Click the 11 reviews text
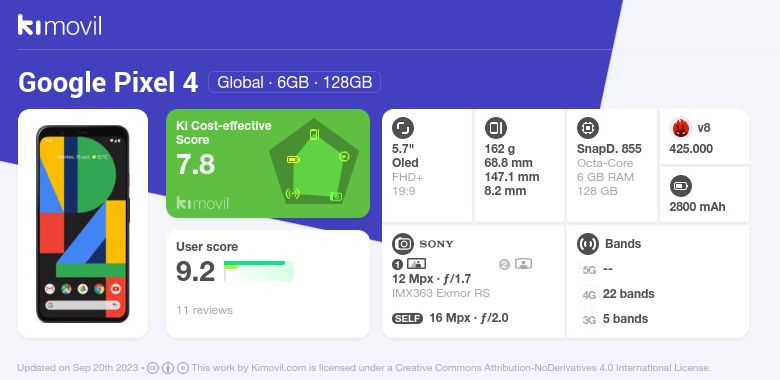The image size is (780, 380). pyautogui.click(x=204, y=310)
